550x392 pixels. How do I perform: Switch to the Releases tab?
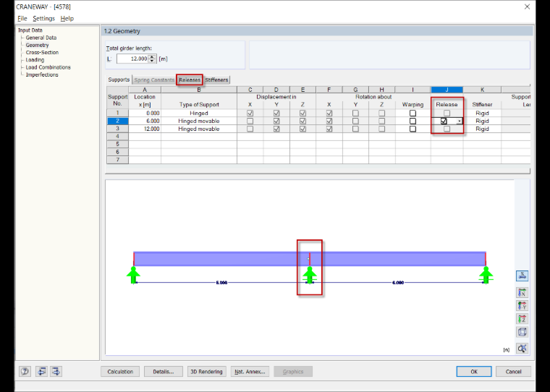190,80
